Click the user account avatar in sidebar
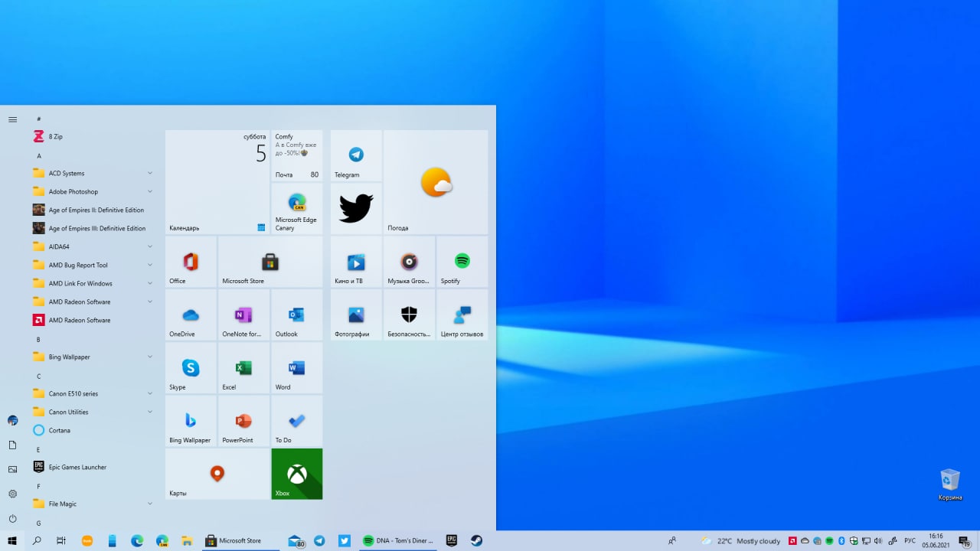The height and width of the screenshot is (551, 980). coord(12,420)
